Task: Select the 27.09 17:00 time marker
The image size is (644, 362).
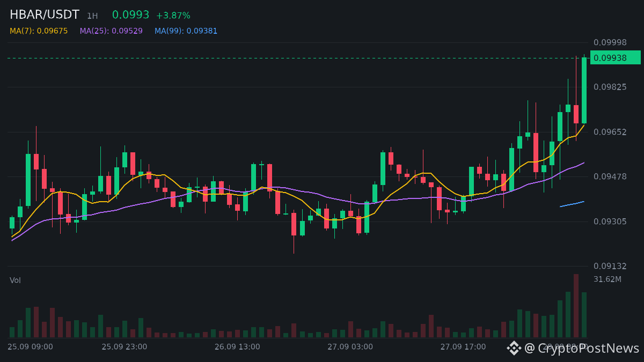Action: pyautogui.click(x=463, y=347)
